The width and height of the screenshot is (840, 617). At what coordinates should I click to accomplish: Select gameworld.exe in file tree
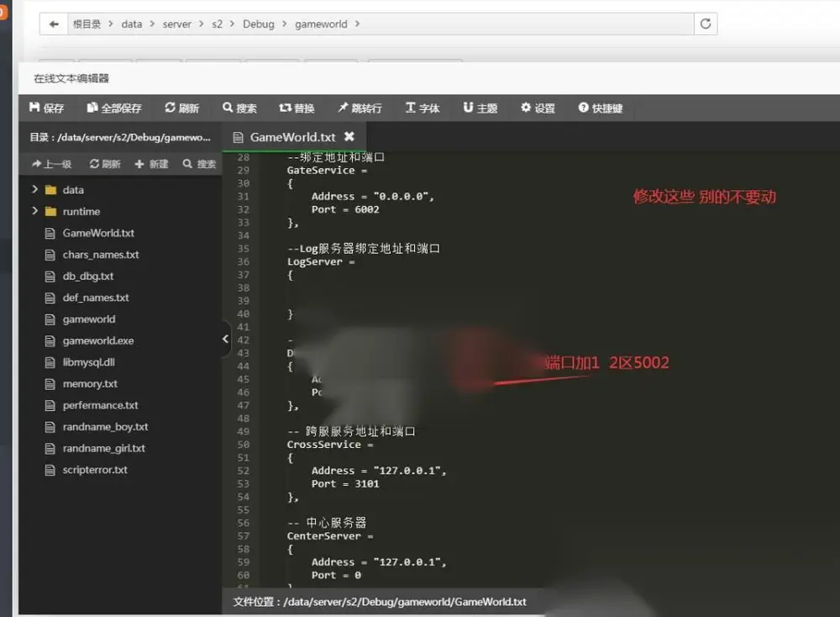[x=98, y=340]
